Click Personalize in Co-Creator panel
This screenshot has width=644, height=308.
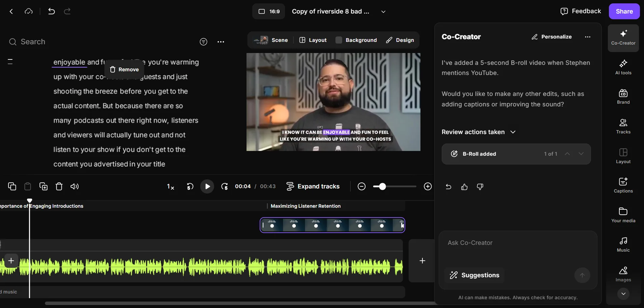click(x=552, y=37)
